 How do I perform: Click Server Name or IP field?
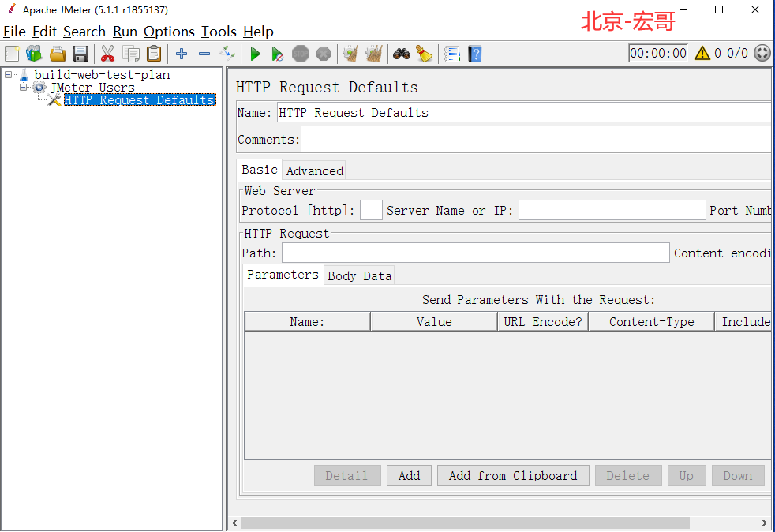point(612,210)
